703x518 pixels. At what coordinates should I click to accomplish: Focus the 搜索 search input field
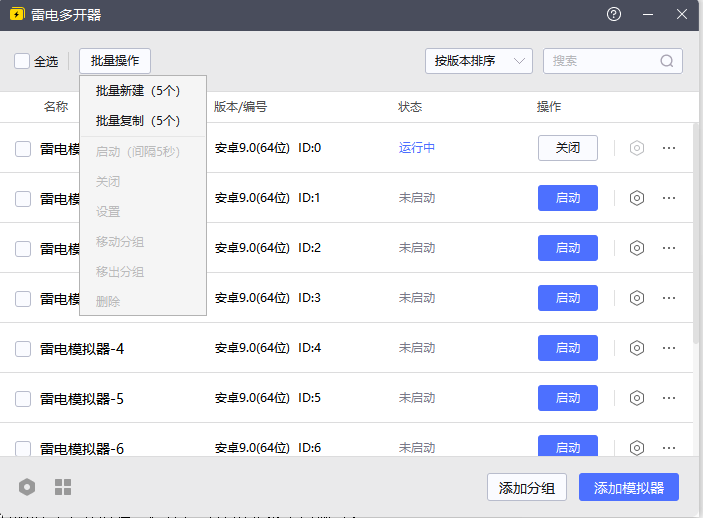pos(602,61)
